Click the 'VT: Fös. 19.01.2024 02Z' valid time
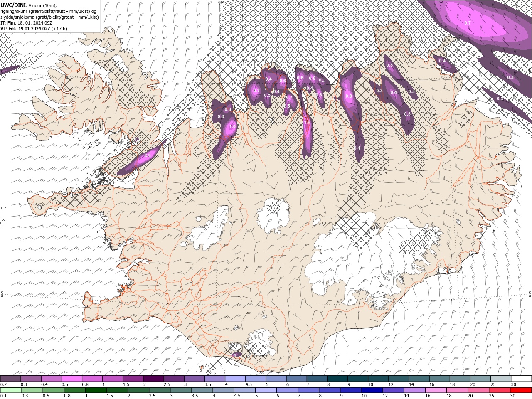532x399 pixels. [25, 29]
